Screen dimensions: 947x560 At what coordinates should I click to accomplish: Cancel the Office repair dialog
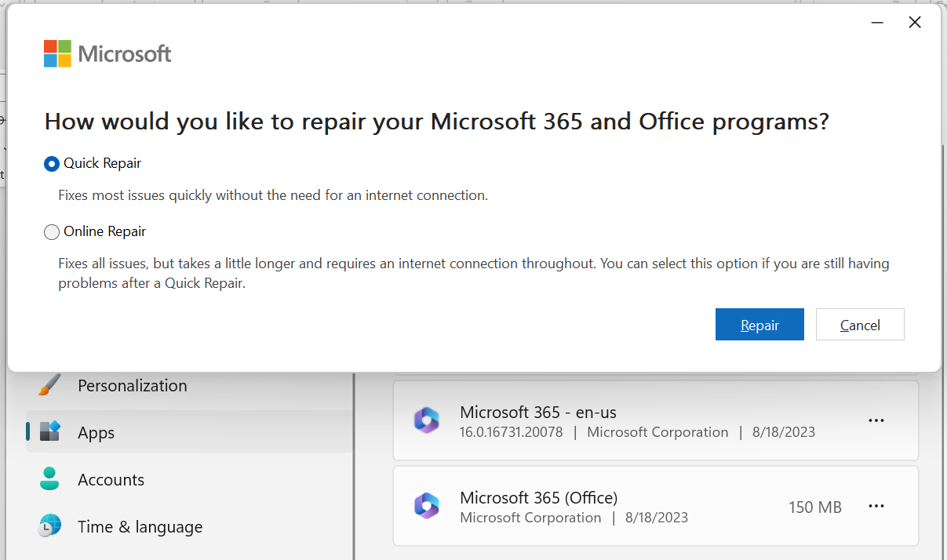pos(860,325)
